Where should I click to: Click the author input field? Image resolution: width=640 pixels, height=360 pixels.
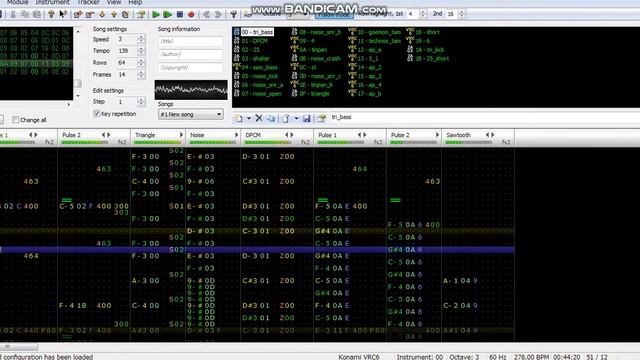pos(191,54)
